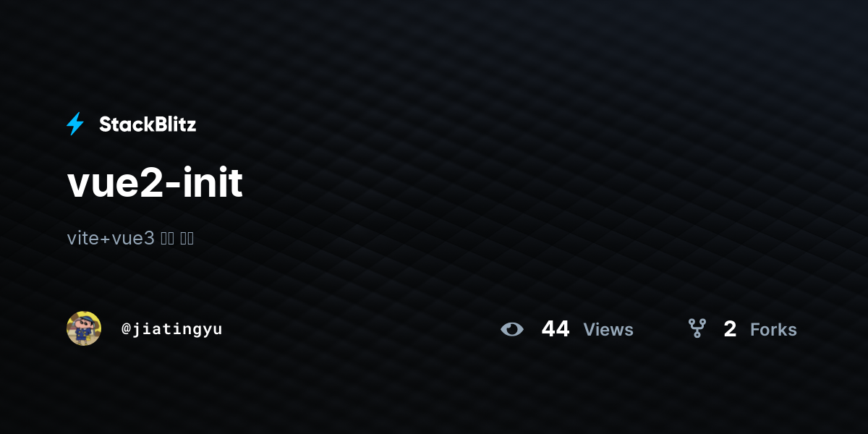
Task: Visit the @jiatingyu profile username
Action: 171,329
